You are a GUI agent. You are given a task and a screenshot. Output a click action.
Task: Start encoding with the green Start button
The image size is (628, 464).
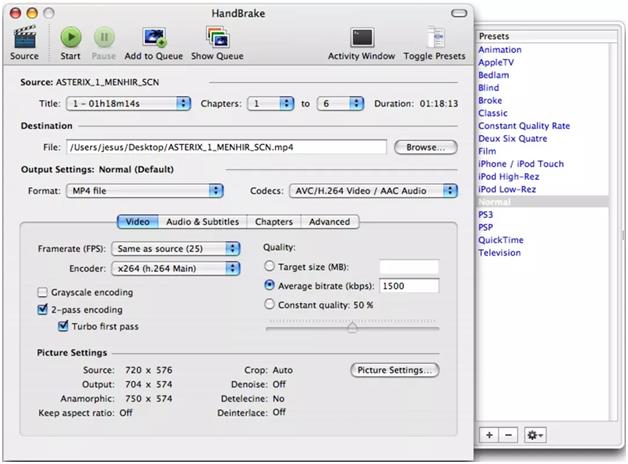(x=70, y=37)
